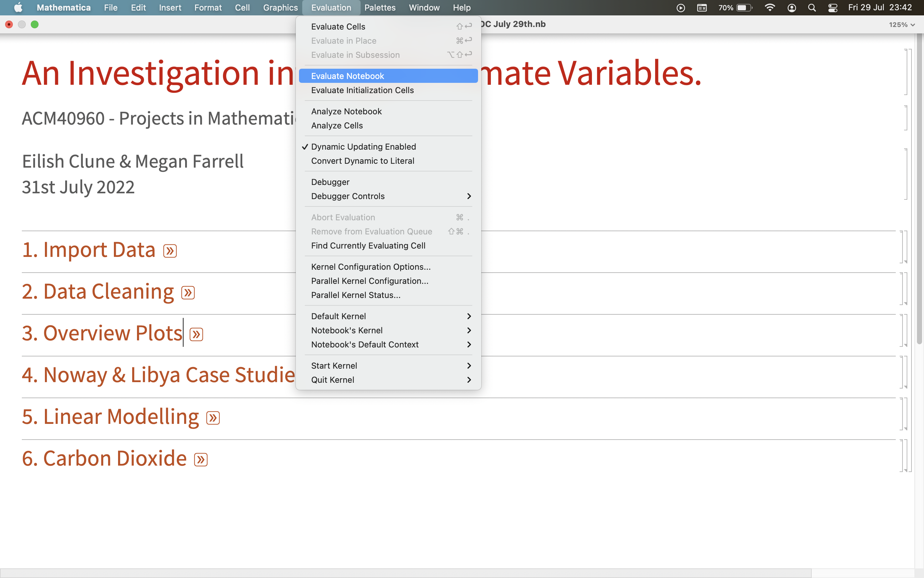Viewport: 924px width, 578px height.
Task: Open Spotlight search icon in menu bar
Action: tap(812, 8)
